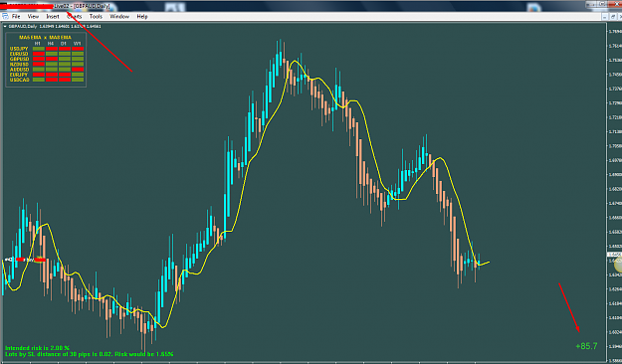
Task: Open the Insert menu
Action: [53, 16]
